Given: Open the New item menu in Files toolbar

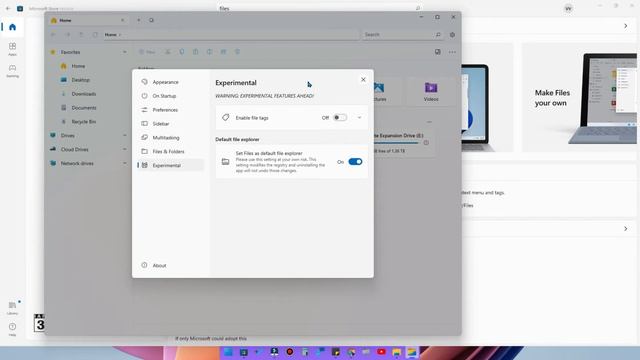Looking at the screenshot, I should coord(147,52).
